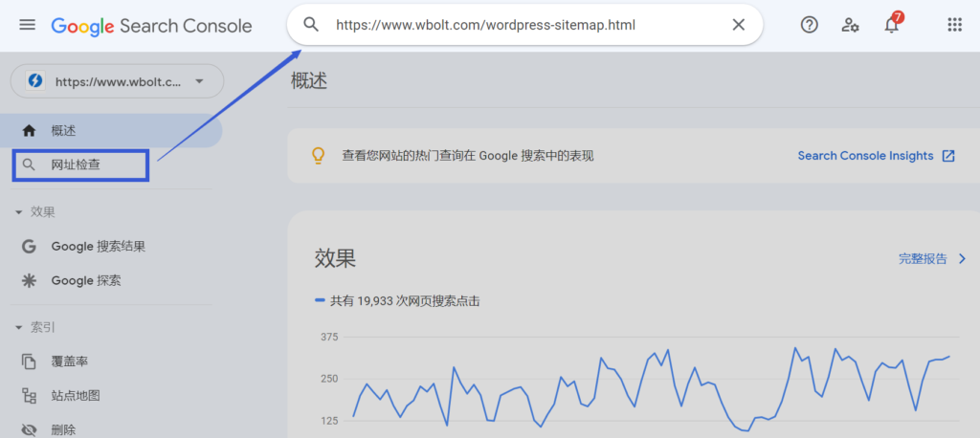The width and height of the screenshot is (980, 438).
Task: Click the lightbulb tip icon
Action: [x=319, y=156]
